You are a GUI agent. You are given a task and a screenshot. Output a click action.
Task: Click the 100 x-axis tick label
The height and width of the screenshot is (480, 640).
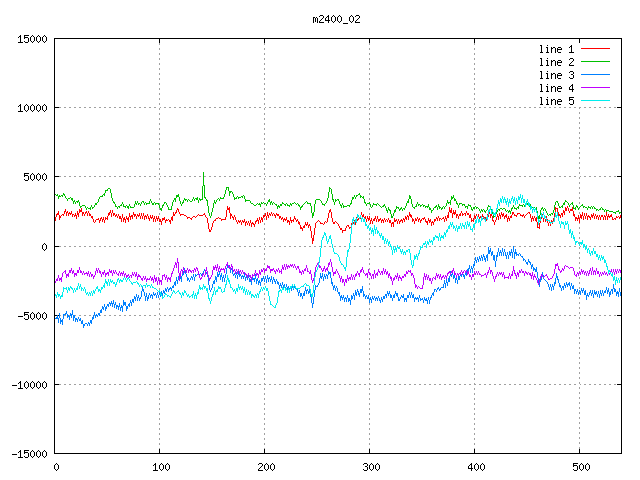pos(160,467)
